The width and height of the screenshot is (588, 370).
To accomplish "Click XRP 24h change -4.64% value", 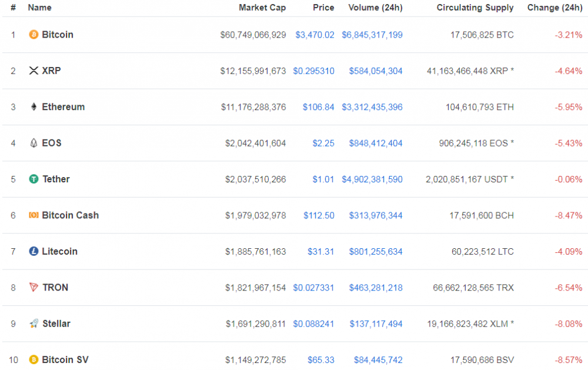I will point(568,71).
